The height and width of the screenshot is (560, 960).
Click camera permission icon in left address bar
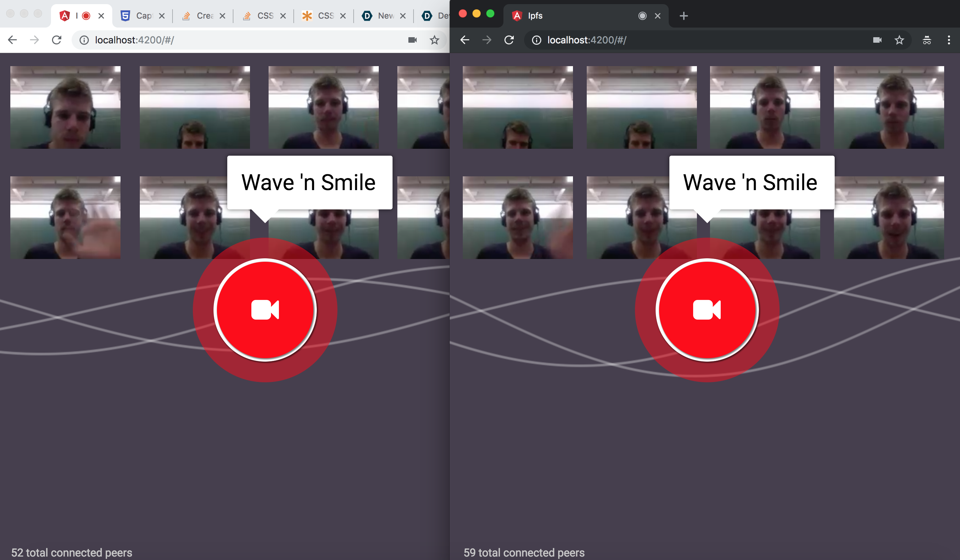coord(412,40)
